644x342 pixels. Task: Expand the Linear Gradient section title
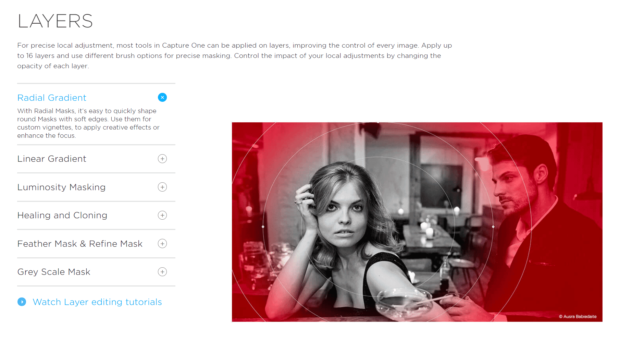coord(52,159)
